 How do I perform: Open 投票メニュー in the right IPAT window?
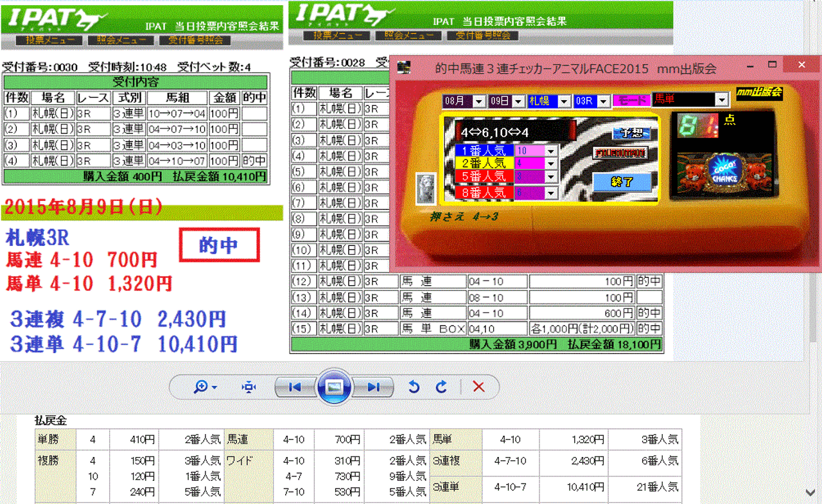[x=337, y=35]
